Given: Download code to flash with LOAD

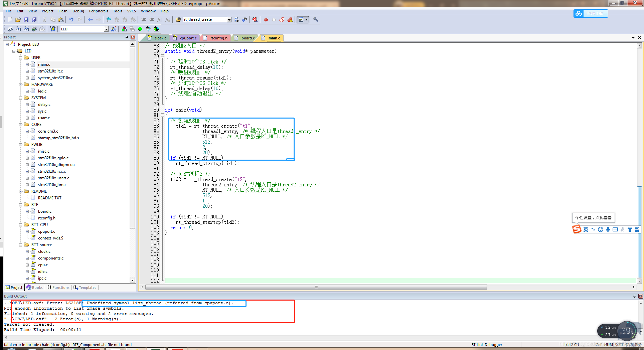Looking at the screenshot, I should click(x=53, y=29).
